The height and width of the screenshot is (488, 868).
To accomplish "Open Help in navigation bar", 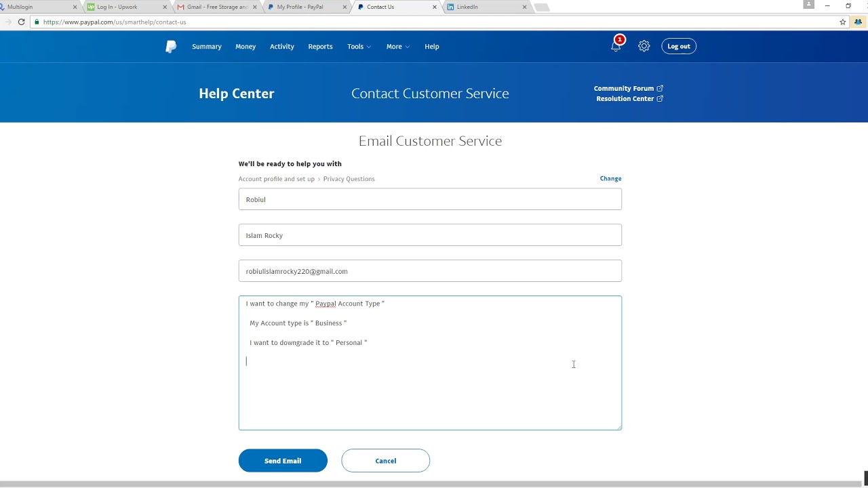I will point(432,47).
